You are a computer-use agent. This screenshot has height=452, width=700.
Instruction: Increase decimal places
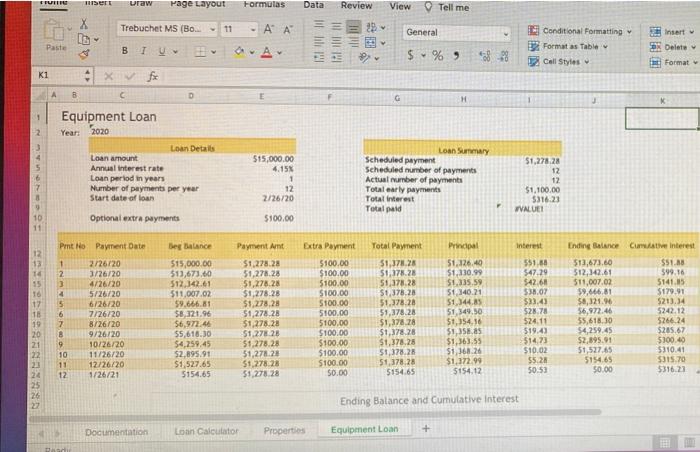point(485,56)
